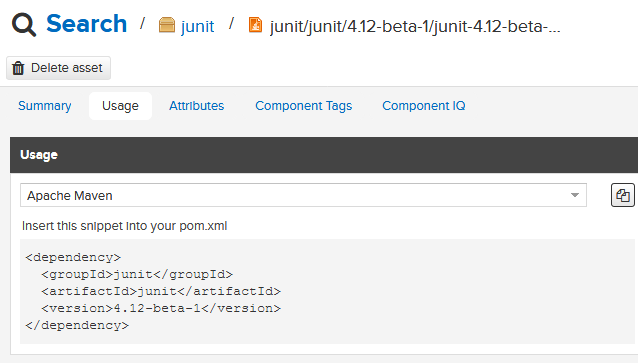The image size is (638, 363).
Task: Open the Apache Maven format combo box
Action: (304, 195)
